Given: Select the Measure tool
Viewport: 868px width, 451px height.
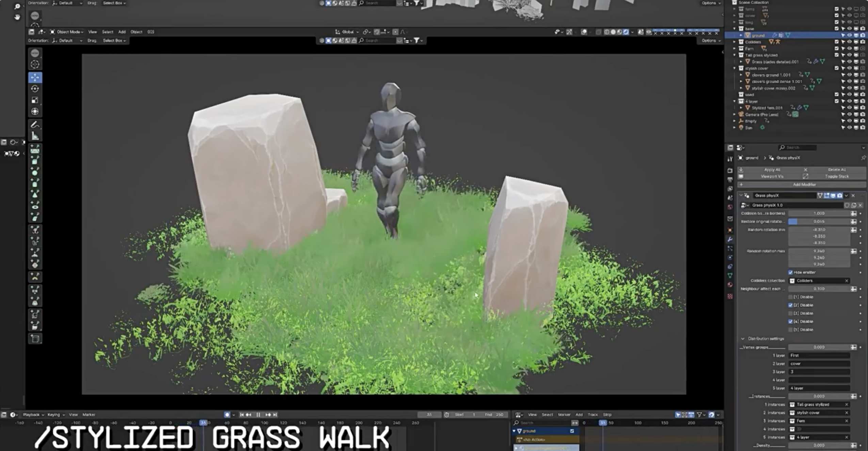Looking at the screenshot, I should [35, 136].
